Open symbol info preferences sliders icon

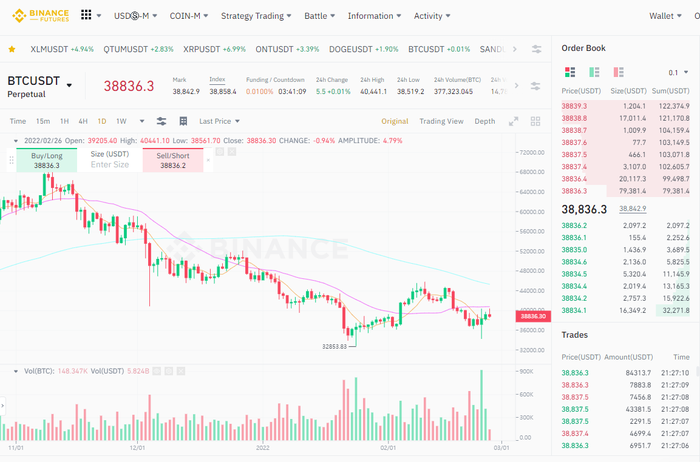(535, 86)
